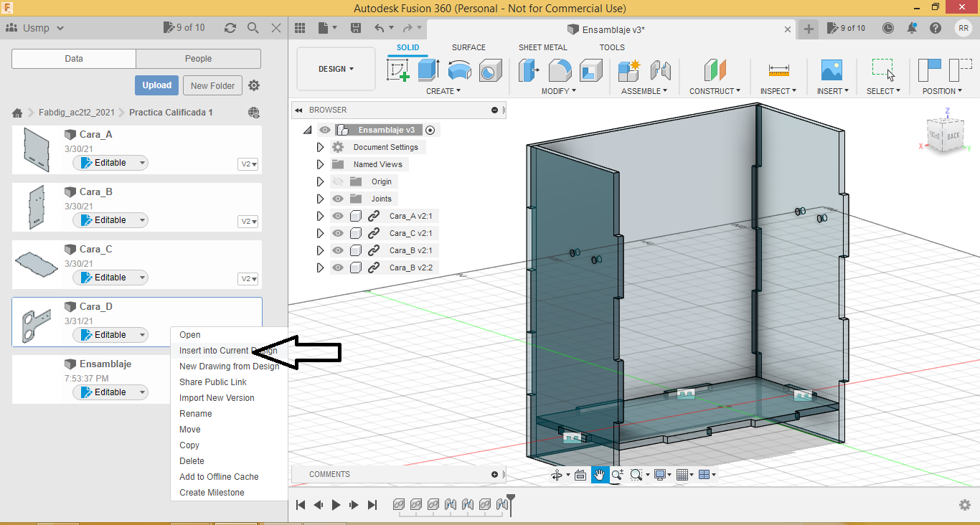This screenshot has width=980, height=525.
Task: Select the Pan hand tool
Action: 600,475
